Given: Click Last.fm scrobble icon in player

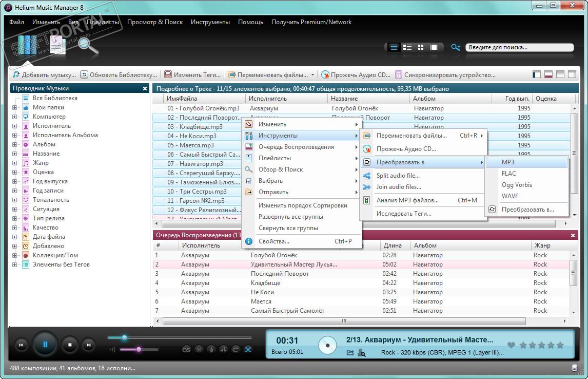Looking at the screenshot, I should (x=186, y=349).
